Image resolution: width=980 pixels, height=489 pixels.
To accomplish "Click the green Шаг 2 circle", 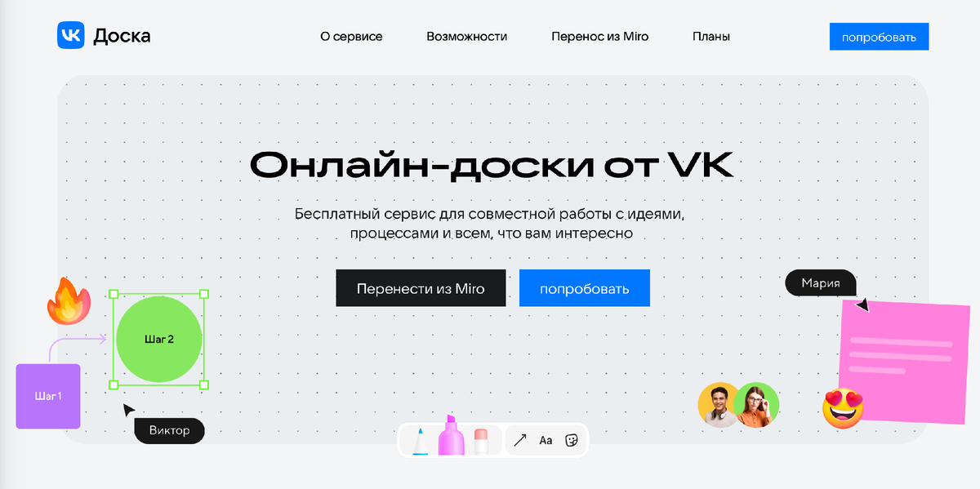I will click(x=158, y=340).
